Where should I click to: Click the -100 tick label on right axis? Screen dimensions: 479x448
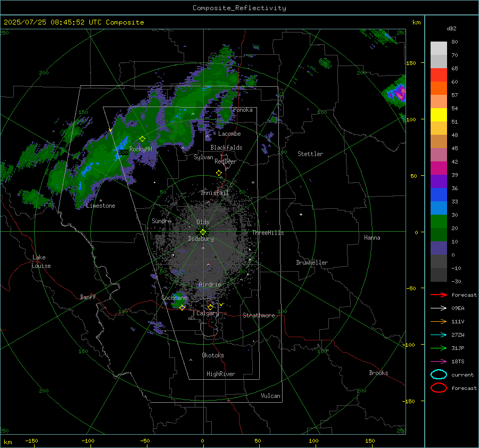tap(408, 345)
